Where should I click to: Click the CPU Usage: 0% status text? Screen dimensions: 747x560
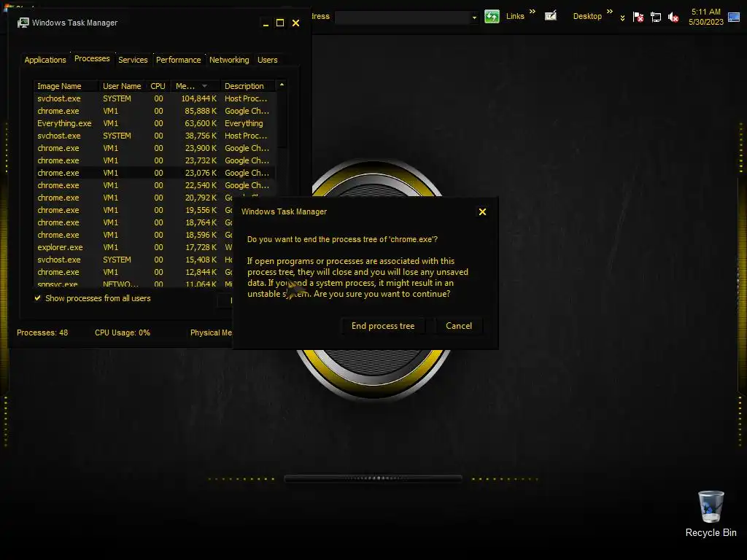[x=123, y=332]
